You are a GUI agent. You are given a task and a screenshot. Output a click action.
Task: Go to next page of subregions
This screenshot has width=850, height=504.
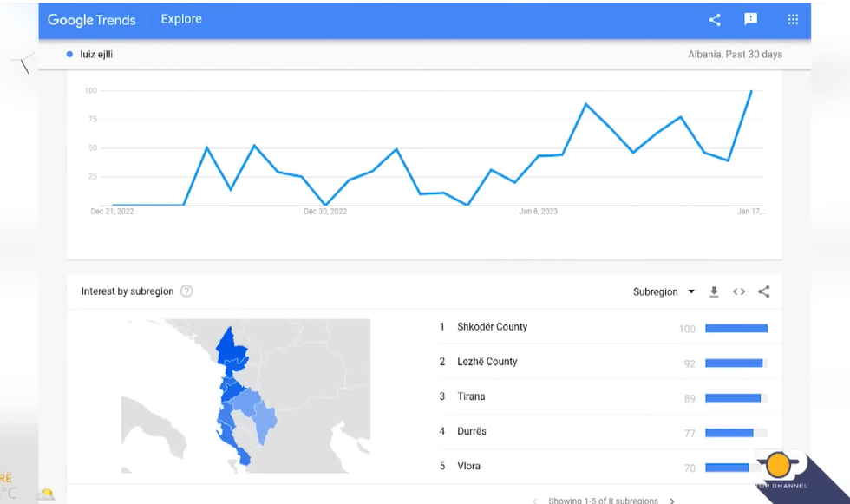point(672,501)
